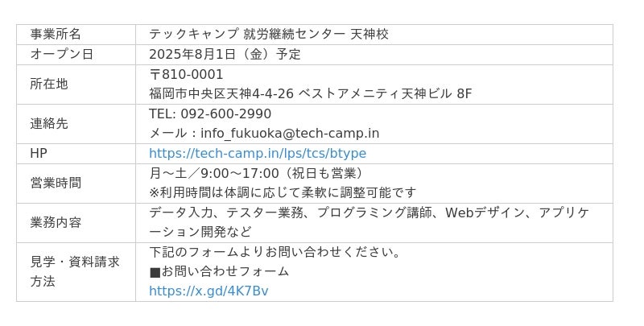644x326 pixels.
Task: Select the 見学・資料請求方法 label cell
Action: click(x=76, y=272)
